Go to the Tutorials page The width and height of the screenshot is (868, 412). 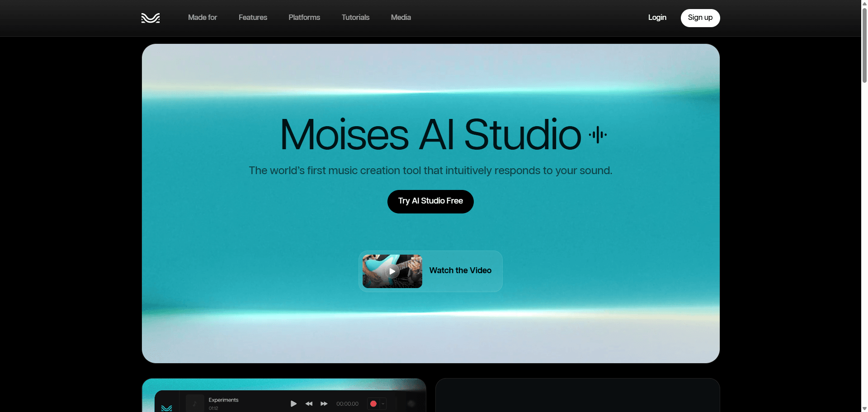coord(355,18)
